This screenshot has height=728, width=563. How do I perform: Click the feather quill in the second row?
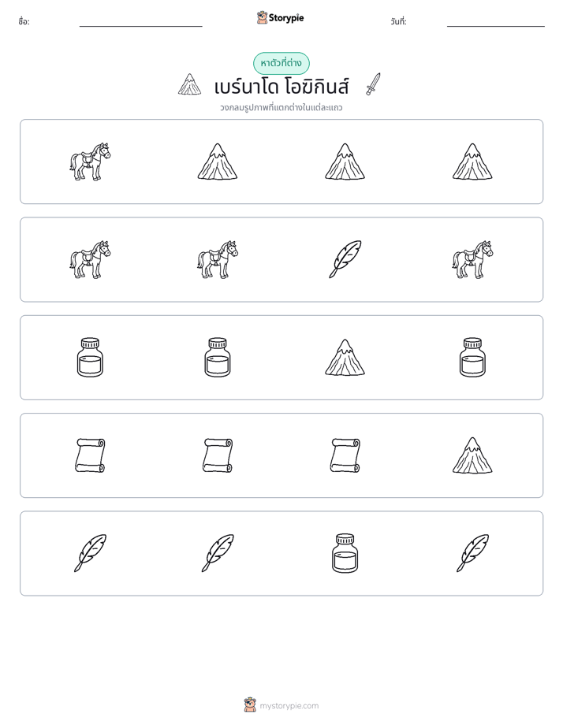coord(345,259)
